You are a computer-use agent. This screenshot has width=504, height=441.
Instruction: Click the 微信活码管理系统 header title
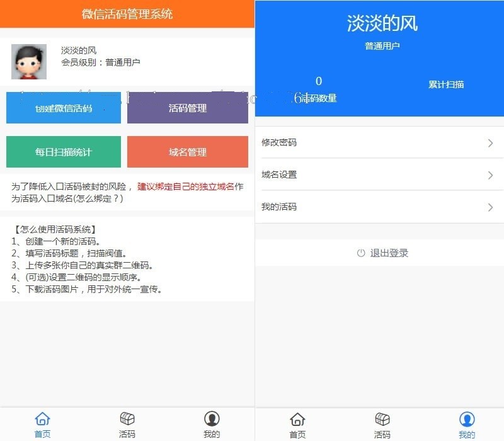click(127, 14)
